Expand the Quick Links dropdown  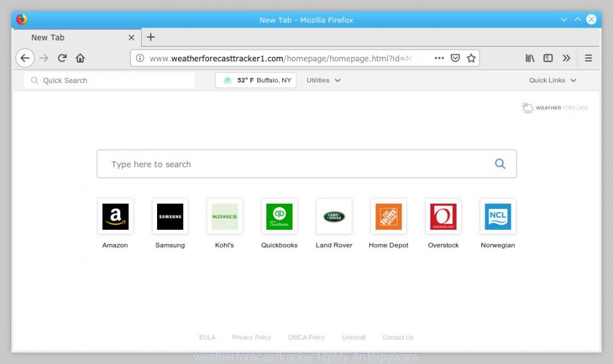coord(553,80)
